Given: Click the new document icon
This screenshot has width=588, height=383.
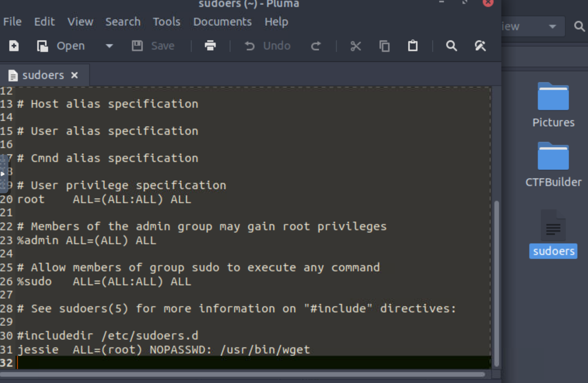Looking at the screenshot, I should [14, 46].
